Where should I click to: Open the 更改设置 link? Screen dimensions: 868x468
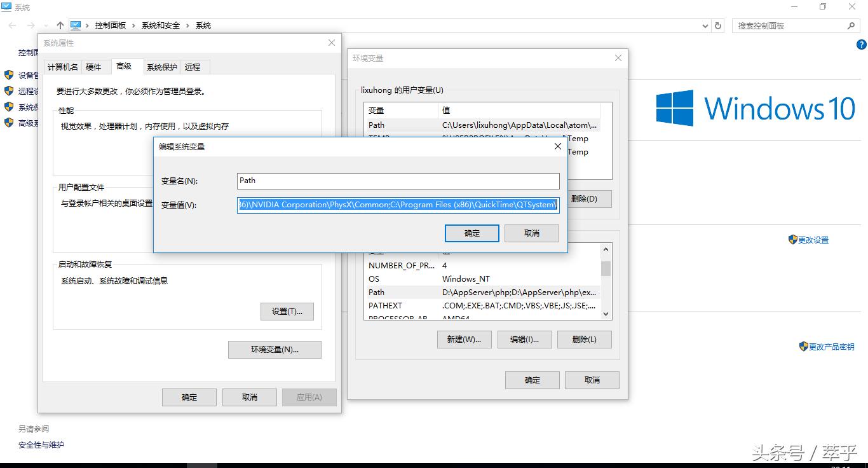click(812, 240)
